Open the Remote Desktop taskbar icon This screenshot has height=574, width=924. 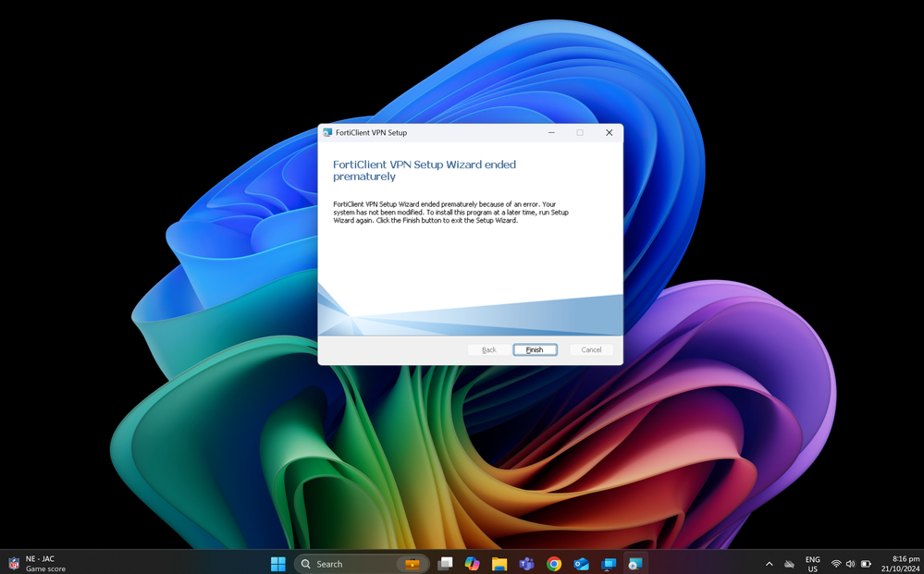(x=609, y=564)
